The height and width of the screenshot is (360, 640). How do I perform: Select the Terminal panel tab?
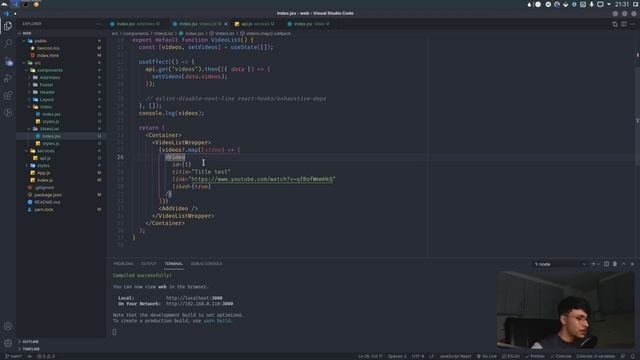click(173, 264)
